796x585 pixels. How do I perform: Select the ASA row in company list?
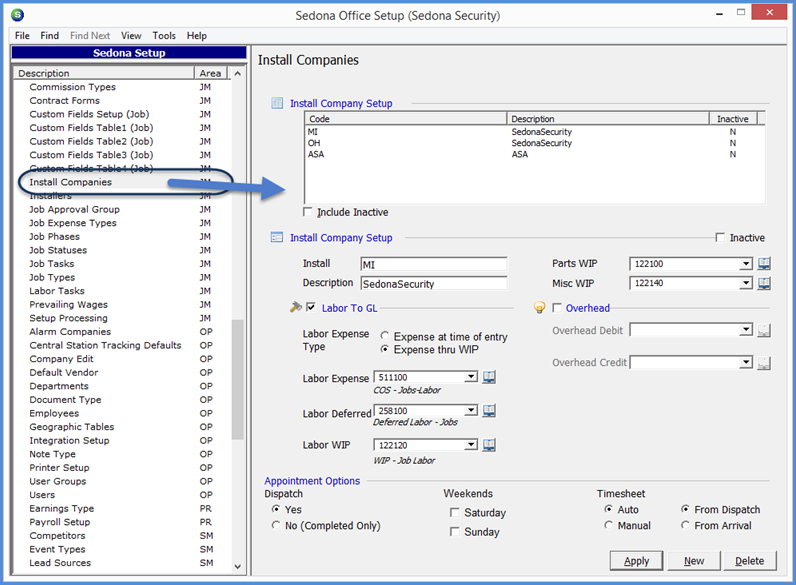[x=534, y=154]
